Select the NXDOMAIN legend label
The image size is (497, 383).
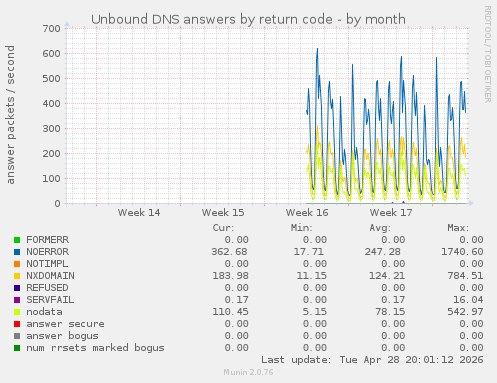coord(51,276)
